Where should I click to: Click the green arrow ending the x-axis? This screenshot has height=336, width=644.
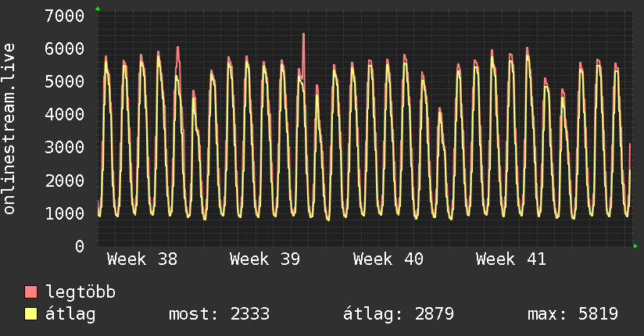coord(636,246)
